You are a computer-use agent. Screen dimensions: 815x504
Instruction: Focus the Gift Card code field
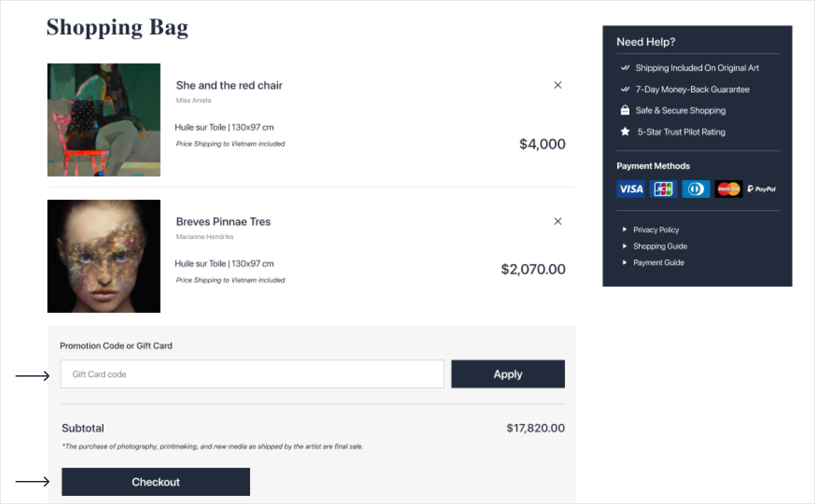[252, 374]
